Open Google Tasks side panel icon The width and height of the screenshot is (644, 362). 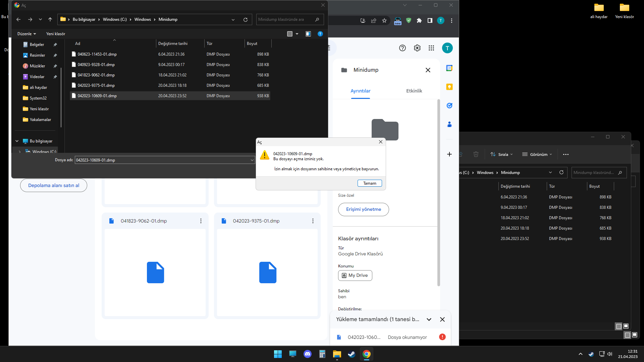click(x=449, y=106)
